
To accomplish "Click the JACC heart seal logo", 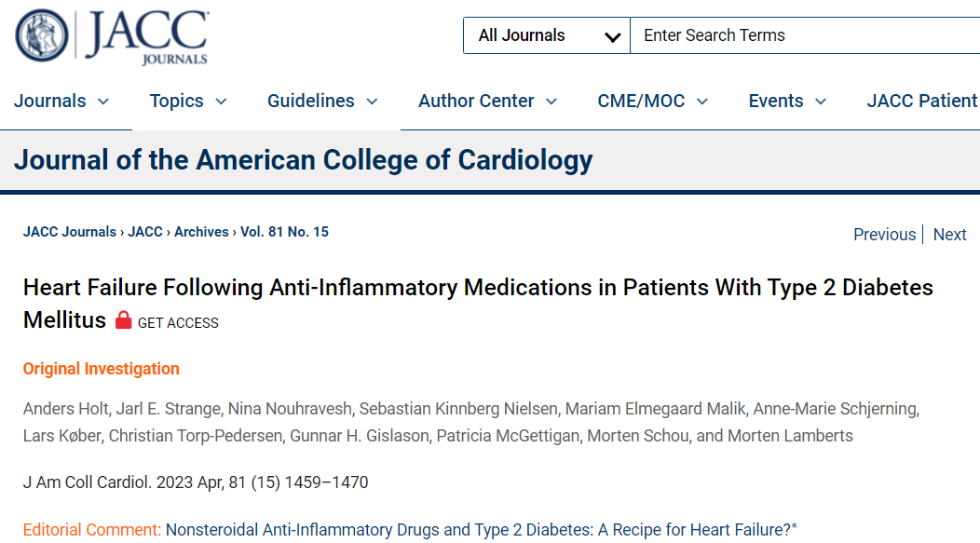I will coord(42,35).
